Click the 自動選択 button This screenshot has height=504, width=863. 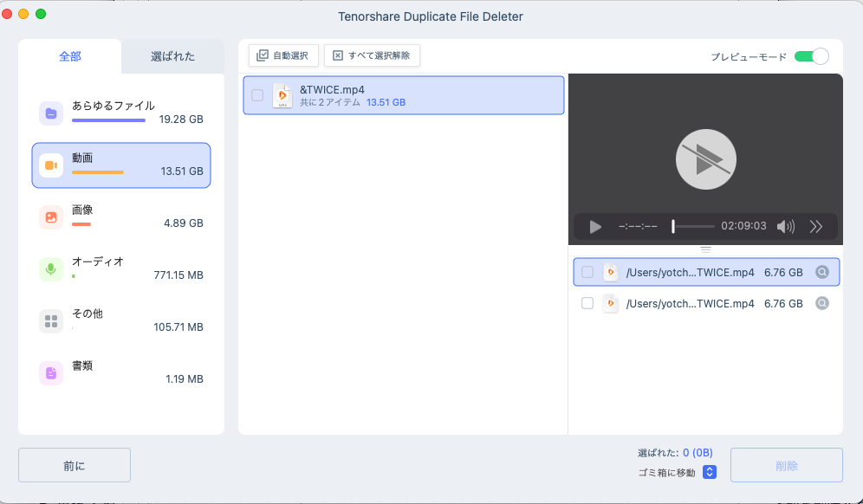click(283, 55)
